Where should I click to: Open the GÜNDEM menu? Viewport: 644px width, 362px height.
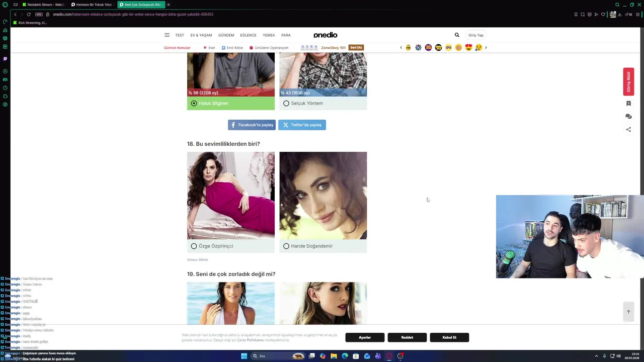coord(226,35)
